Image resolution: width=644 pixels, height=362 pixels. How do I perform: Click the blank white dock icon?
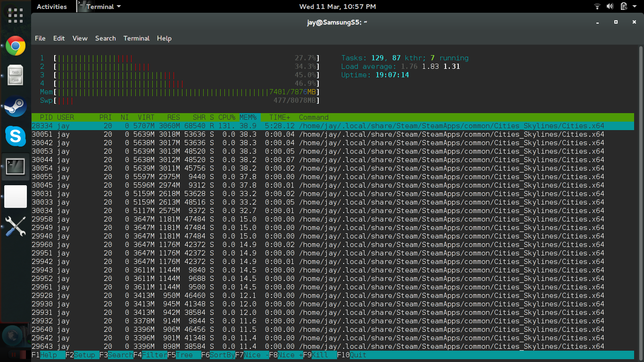[16, 197]
